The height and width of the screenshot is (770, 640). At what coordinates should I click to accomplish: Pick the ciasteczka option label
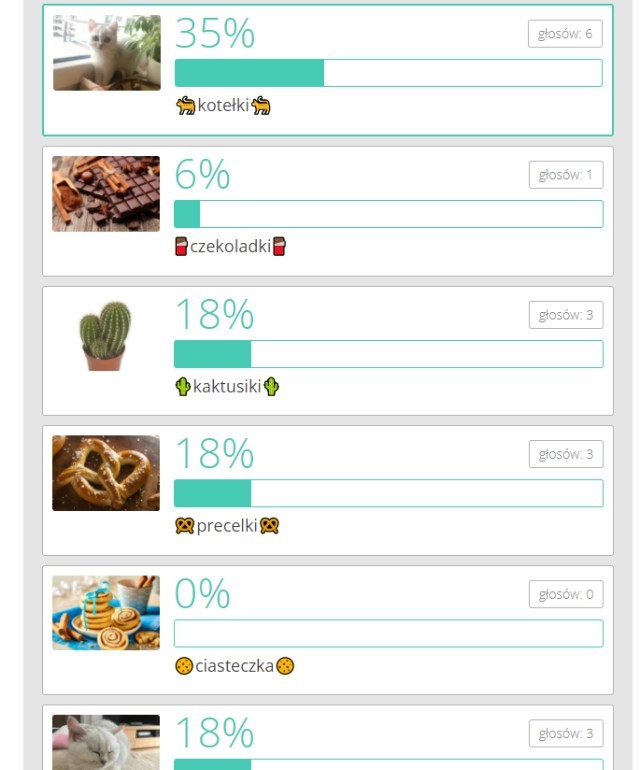coord(235,665)
